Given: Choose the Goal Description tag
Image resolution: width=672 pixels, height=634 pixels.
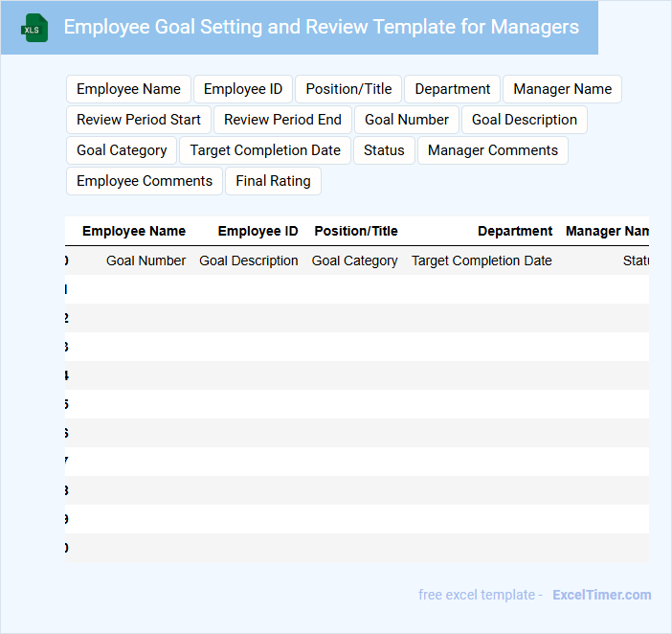Looking at the screenshot, I should coord(524,120).
